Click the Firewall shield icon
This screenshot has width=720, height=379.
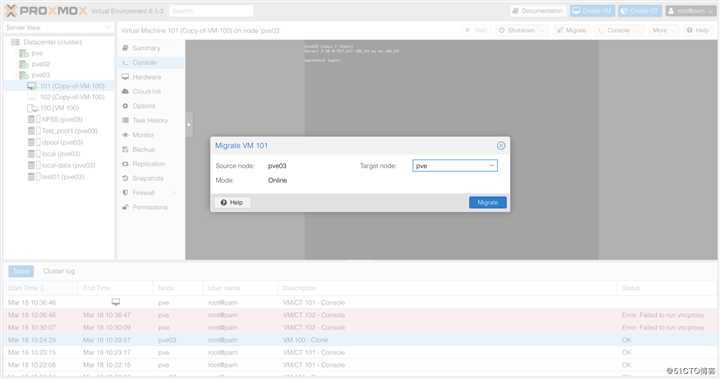[x=125, y=192]
